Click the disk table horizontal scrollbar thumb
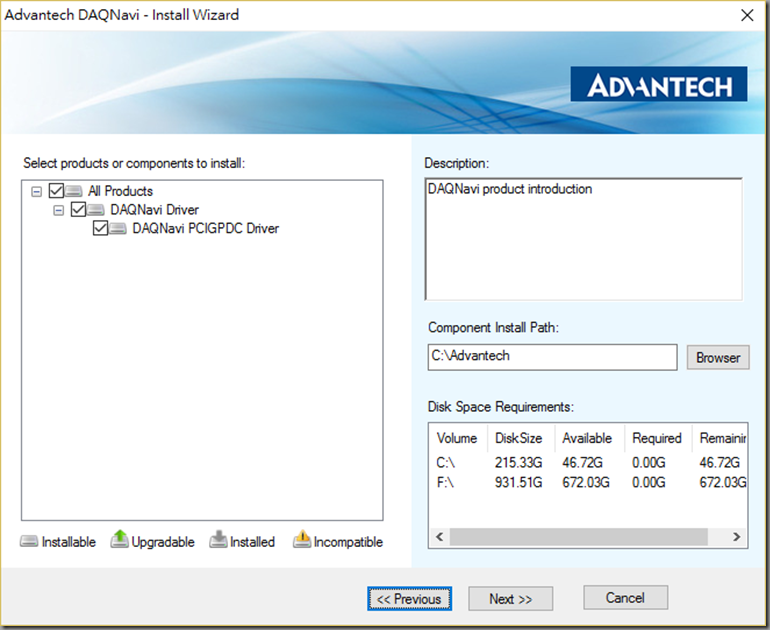The width and height of the screenshot is (770, 630). tap(578, 537)
